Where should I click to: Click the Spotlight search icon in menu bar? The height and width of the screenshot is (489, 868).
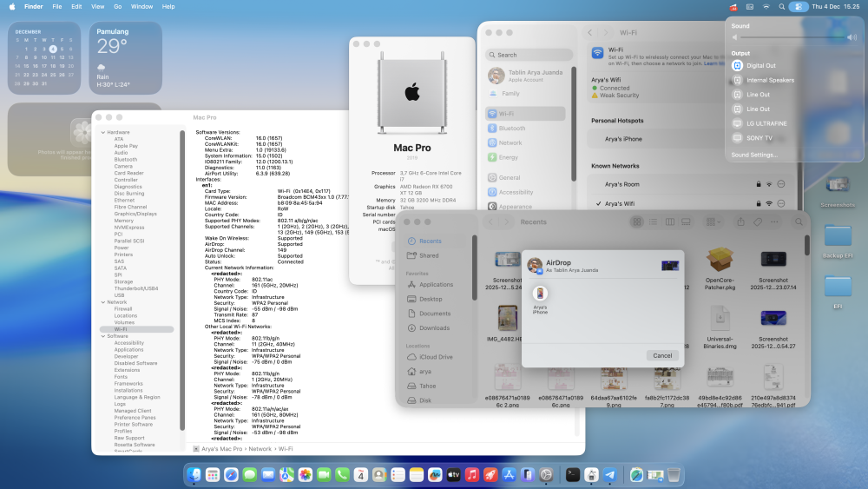click(782, 7)
